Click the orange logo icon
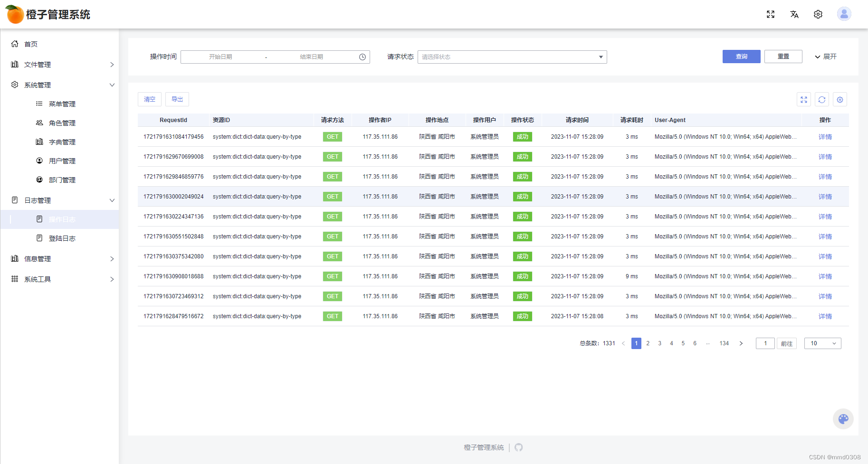Screen dimensions: 868x464 click(x=15, y=14)
